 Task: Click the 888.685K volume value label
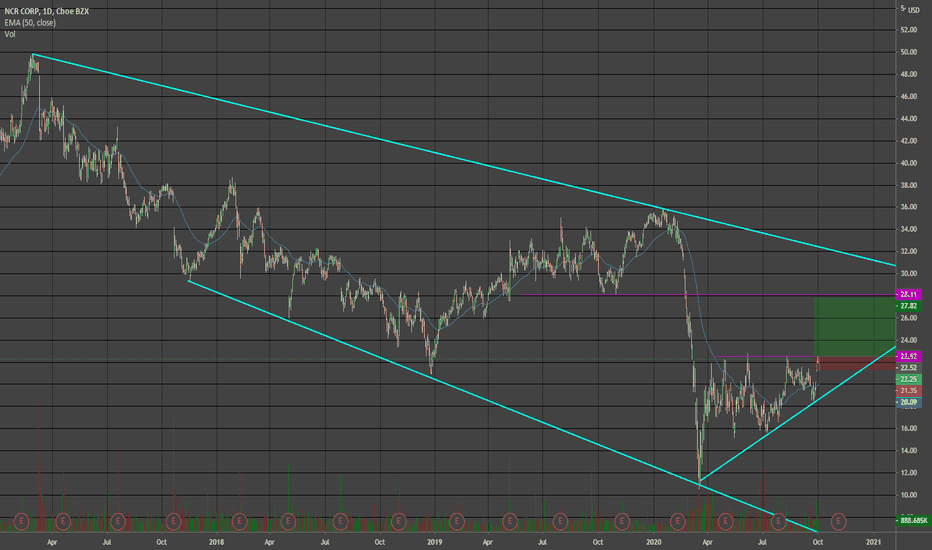pyautogui.click(x=913, y=520)
